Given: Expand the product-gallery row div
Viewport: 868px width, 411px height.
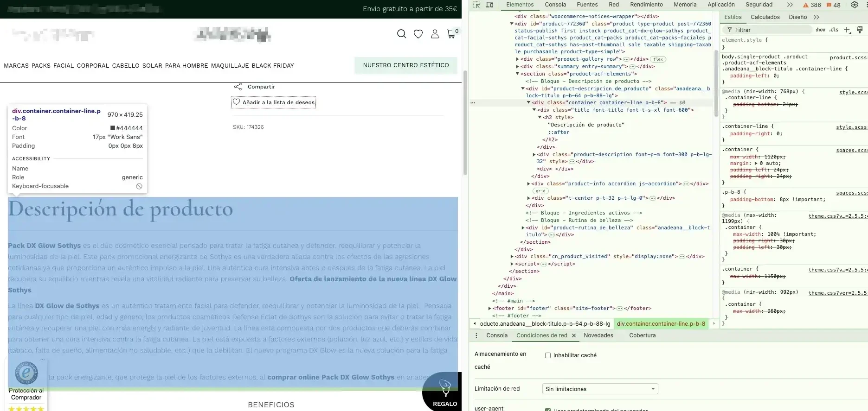Looking at the screenshot, I should point(517,59).
